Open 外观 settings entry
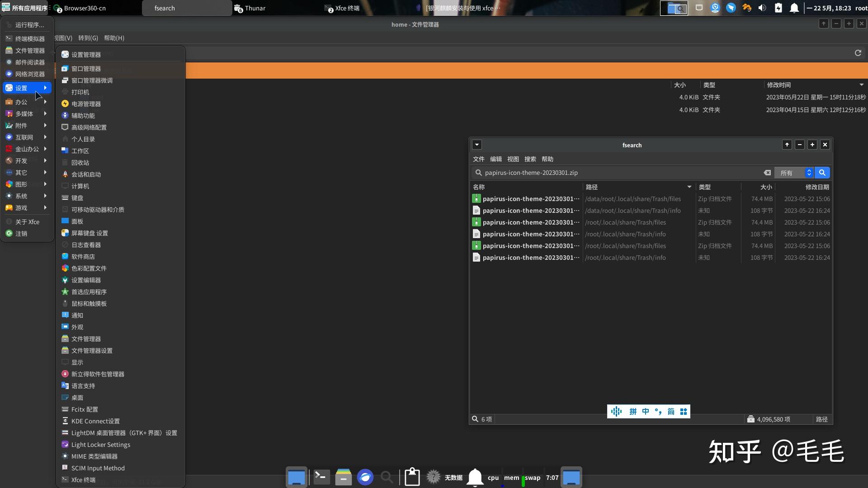 pyautogui.click(x=120, y=327)
